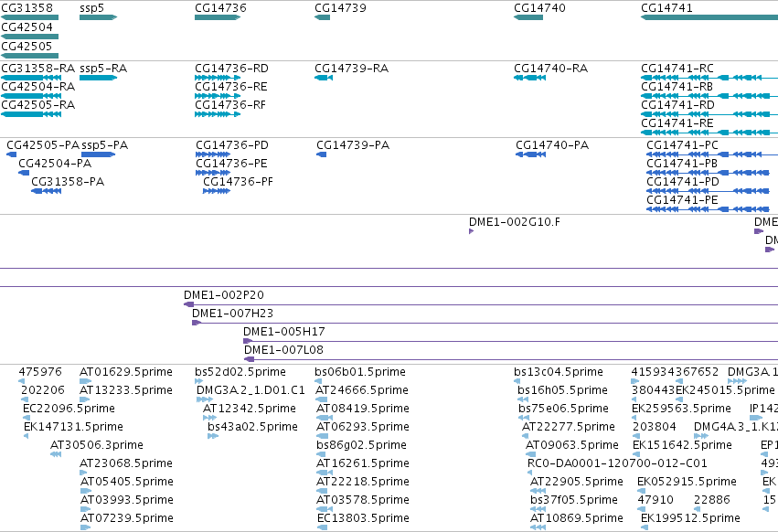Screen dimensions: 778x532
Task: Click EST 203804
Action: click(635, 436)
